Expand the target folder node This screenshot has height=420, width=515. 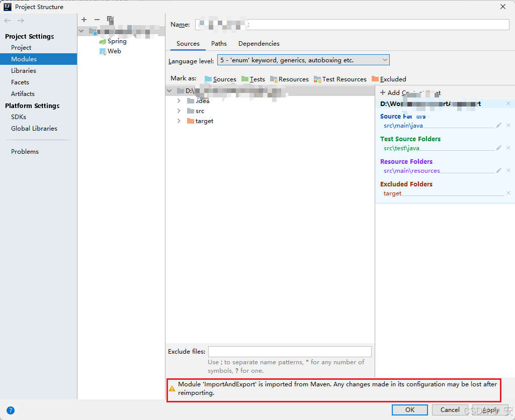[178, 121]
